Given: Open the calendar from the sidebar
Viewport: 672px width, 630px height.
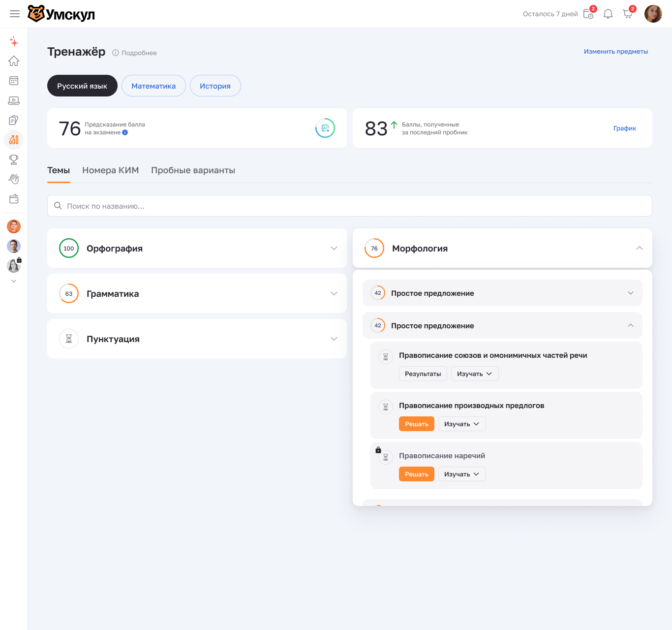Looking at the screenshot, I should (14, 81).
